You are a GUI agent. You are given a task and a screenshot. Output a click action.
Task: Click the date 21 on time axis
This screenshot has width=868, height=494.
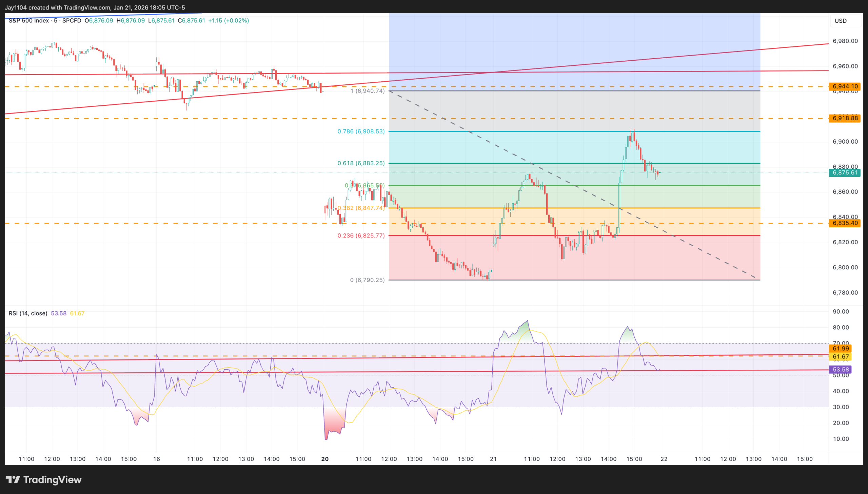click(493, 459)
